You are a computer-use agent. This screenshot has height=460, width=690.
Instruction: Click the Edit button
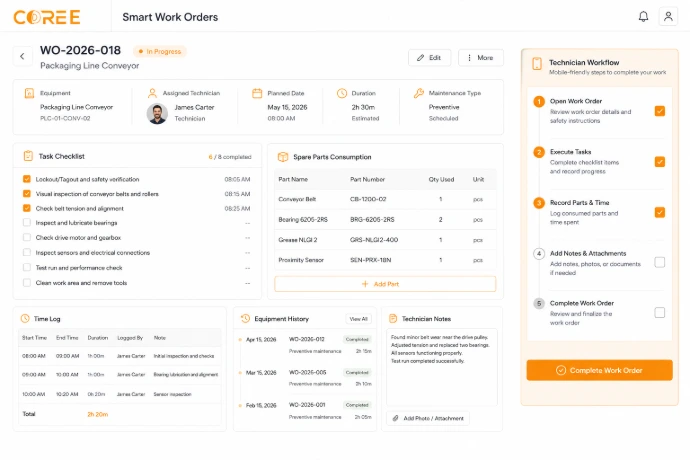pyautogui.click(x=429, y=58)
